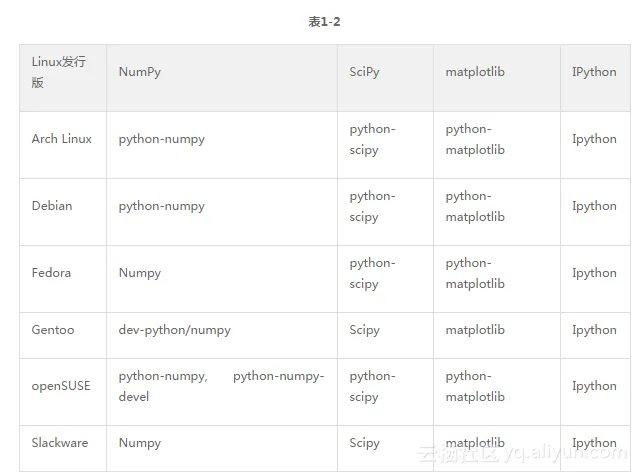Click python-numpy in the Arch Linux row
638x474 pixels.
point(162,139)
